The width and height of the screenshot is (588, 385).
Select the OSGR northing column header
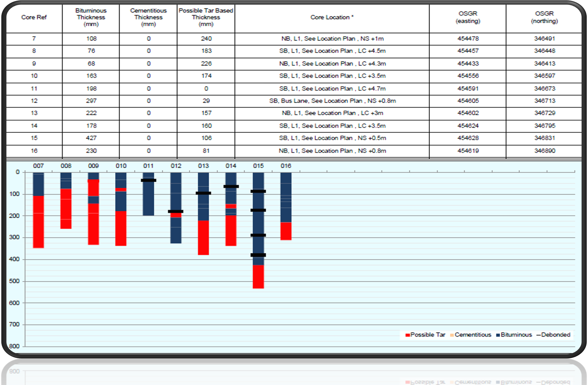point(544,17)
